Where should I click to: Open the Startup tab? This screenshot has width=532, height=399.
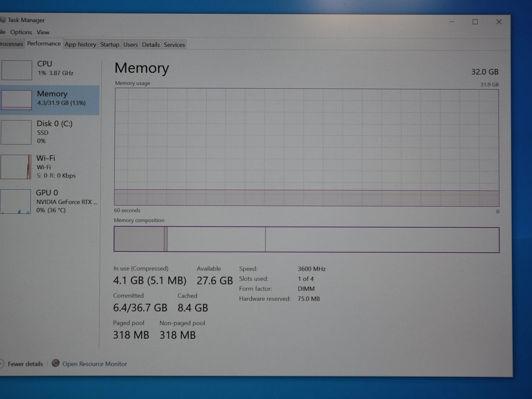pyautogui.click(x=110, y=45)
